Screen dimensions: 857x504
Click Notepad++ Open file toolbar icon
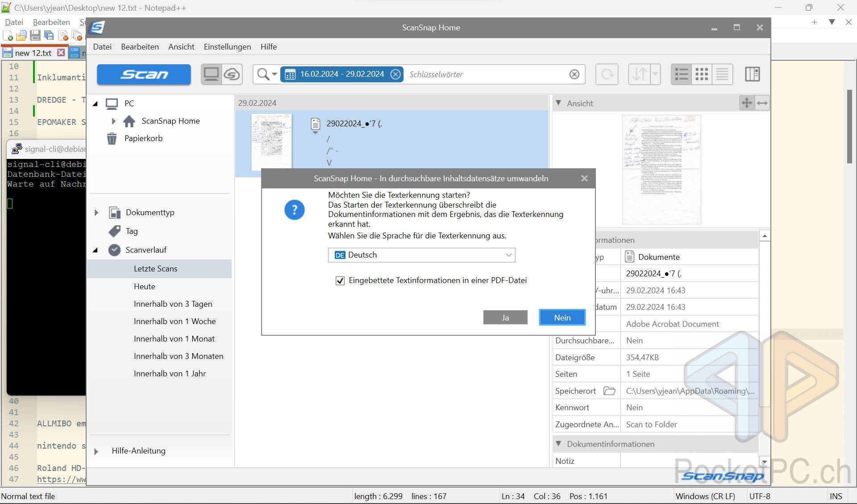point(21,36)
